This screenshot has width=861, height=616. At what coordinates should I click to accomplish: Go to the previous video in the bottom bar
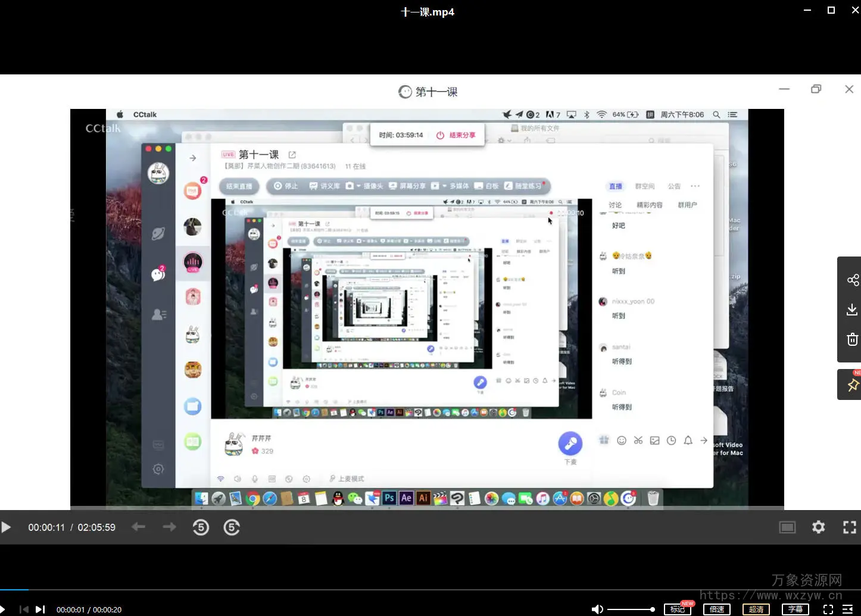click(24, 609)
